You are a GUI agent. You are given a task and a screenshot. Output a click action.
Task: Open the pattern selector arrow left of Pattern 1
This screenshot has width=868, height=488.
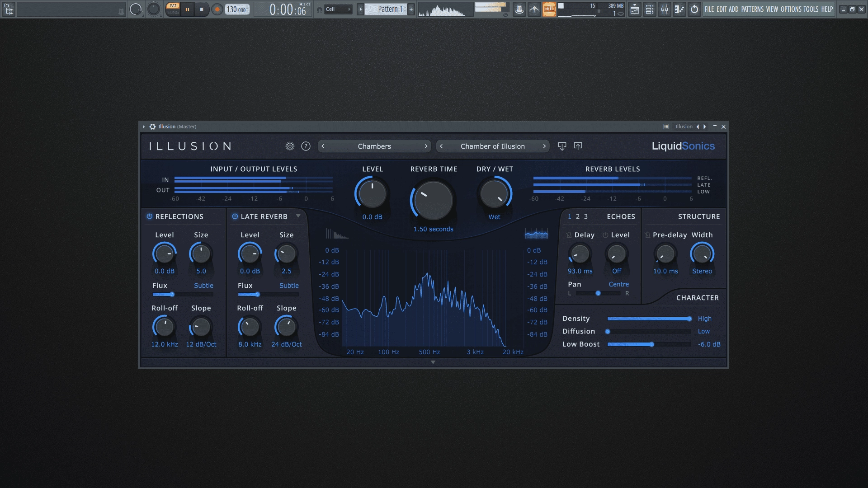click(360, 9)
